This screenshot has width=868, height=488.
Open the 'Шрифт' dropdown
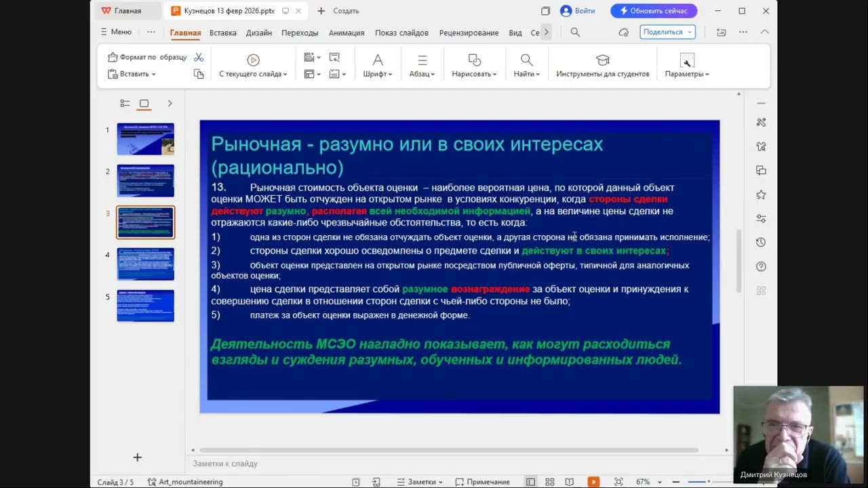pos(378,74)
